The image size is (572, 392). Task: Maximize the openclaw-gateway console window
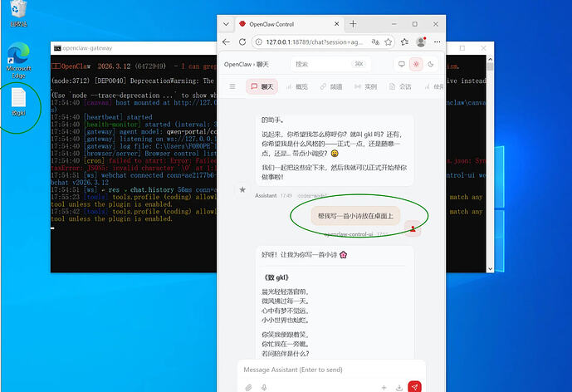(462, 48)
